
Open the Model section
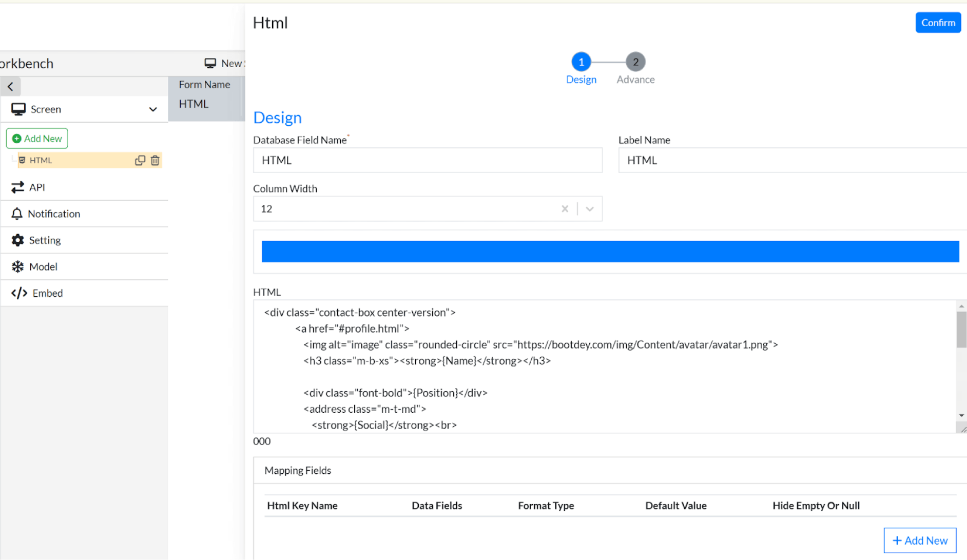43,267
